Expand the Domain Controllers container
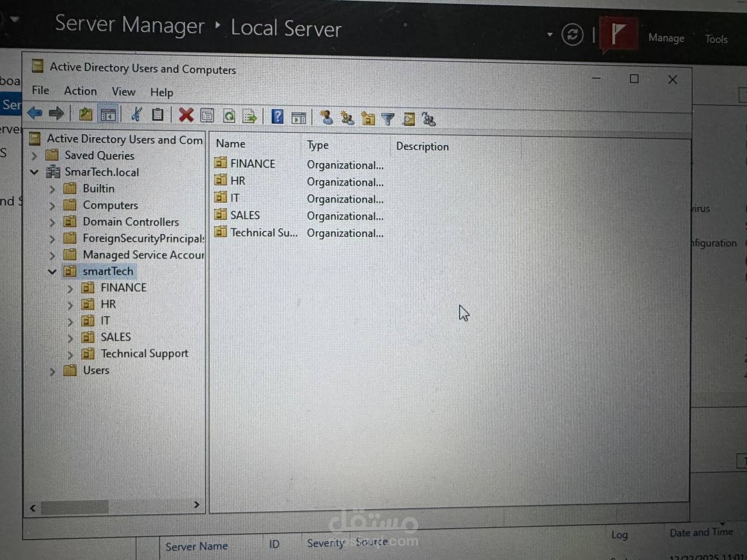 [x=52, y=222]
